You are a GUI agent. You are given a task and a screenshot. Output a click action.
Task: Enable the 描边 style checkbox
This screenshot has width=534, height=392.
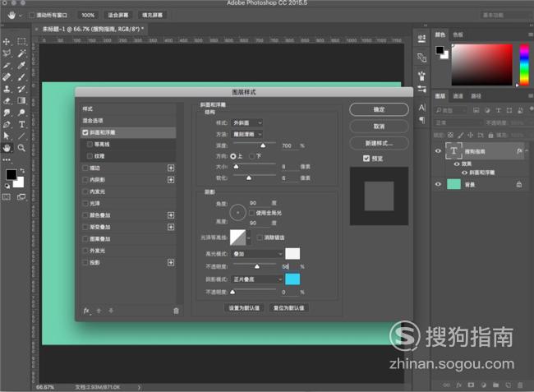coord(85,168)
